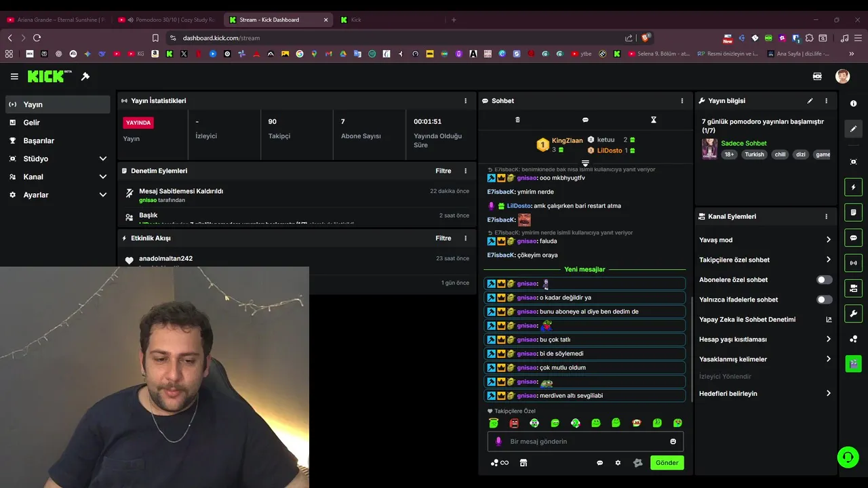Open Hedefleri belirleyin settings
The height and width of the screenshot is (488, 868).
[765, 394]
